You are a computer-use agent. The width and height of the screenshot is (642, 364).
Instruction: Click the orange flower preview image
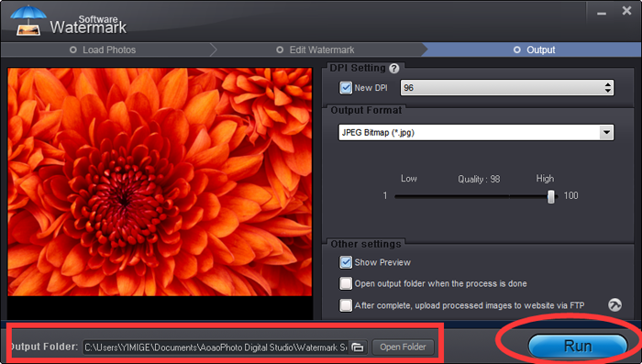coord(160,182)
